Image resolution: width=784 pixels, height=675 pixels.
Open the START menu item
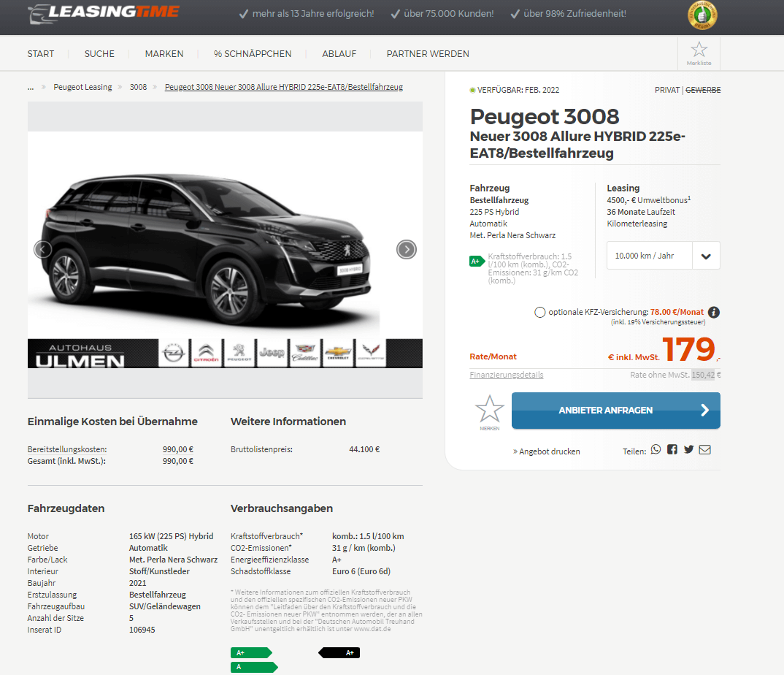40,53
